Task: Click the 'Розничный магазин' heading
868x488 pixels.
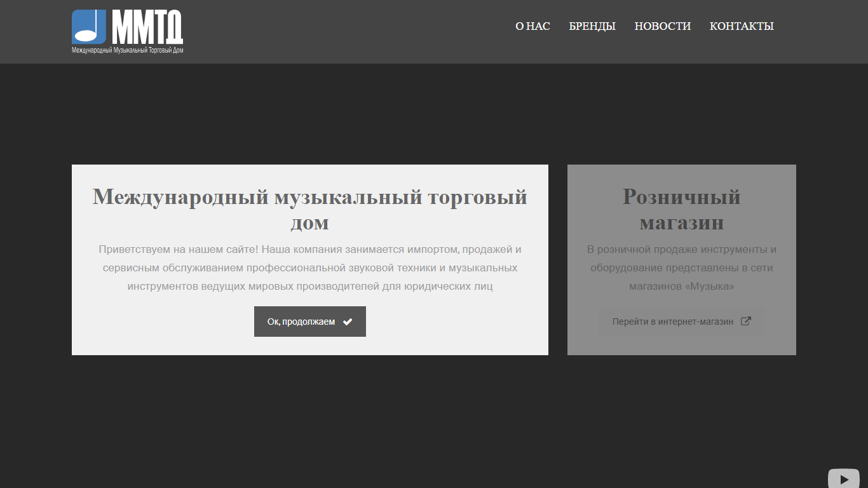Action: pos(682,210)
